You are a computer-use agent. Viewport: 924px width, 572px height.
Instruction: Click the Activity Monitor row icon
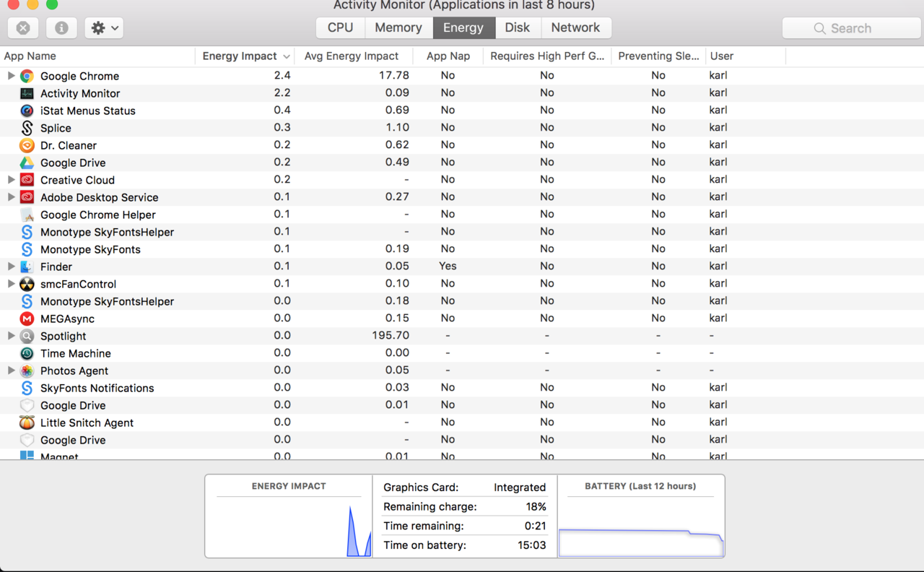pyautogui.click(x=27, y=93)
